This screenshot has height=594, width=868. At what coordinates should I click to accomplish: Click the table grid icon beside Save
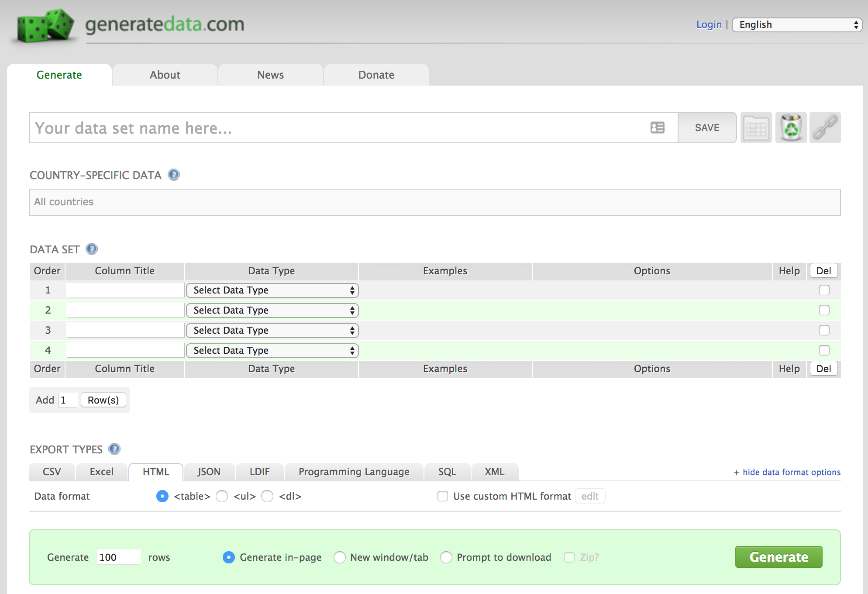[756, 128]
